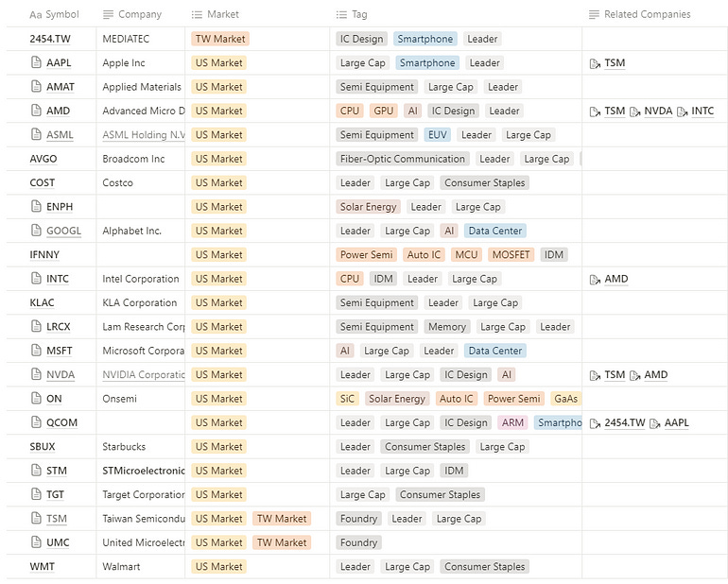
Task: Click the TGT page icon
Action: click(36, 494)
